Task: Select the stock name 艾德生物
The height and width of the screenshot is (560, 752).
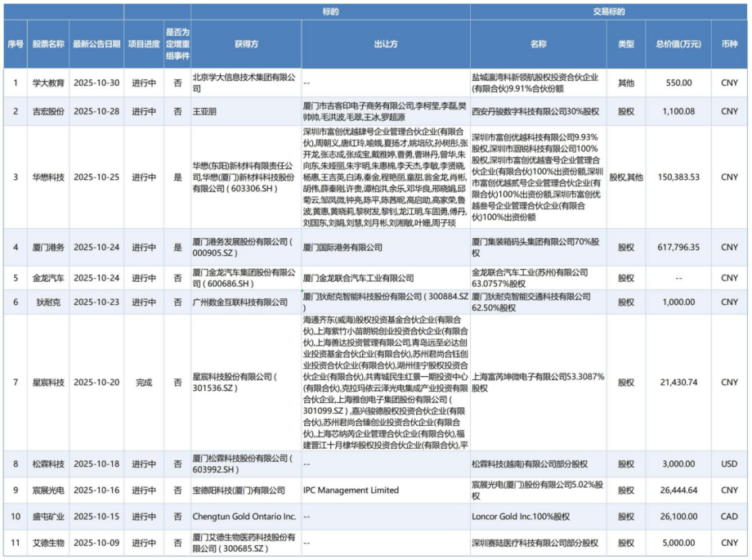Action: pos(48,543)
